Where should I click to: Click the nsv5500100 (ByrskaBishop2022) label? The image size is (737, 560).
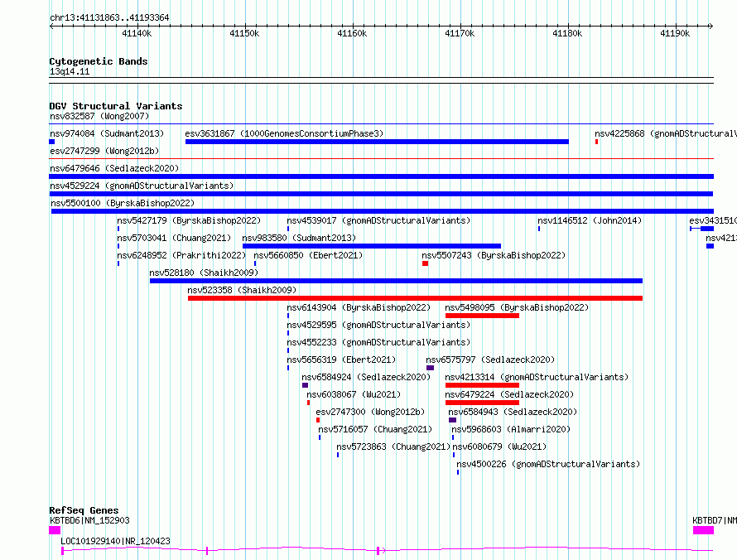[x=123, y=203]
